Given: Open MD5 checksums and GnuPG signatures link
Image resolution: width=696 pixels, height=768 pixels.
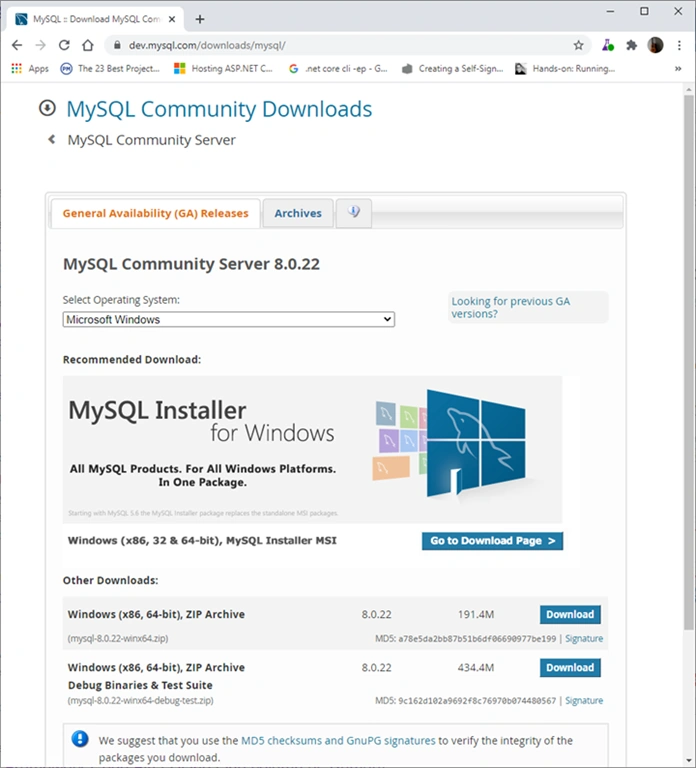Looking at the screenshot, I should pos(338,741).
